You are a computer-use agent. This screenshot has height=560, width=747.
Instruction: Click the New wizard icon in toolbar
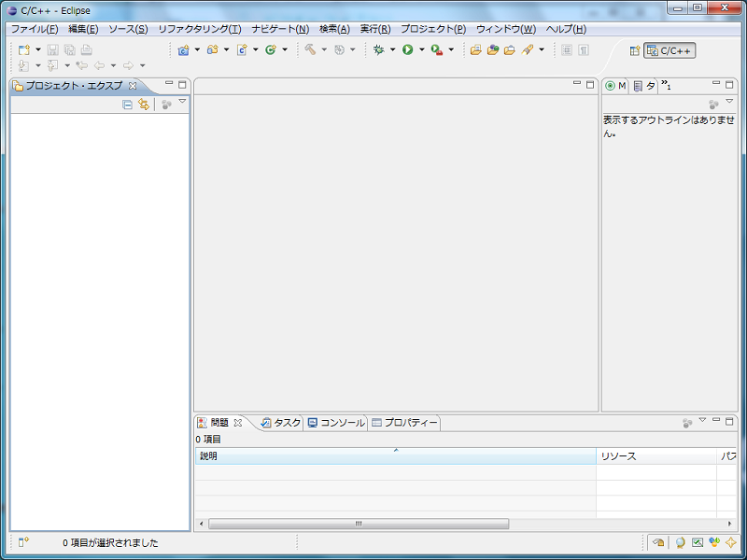click(24, 49)
